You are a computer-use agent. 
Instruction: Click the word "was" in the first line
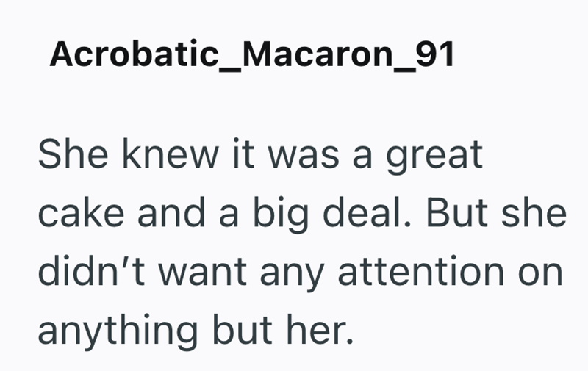tap(304, 157)
